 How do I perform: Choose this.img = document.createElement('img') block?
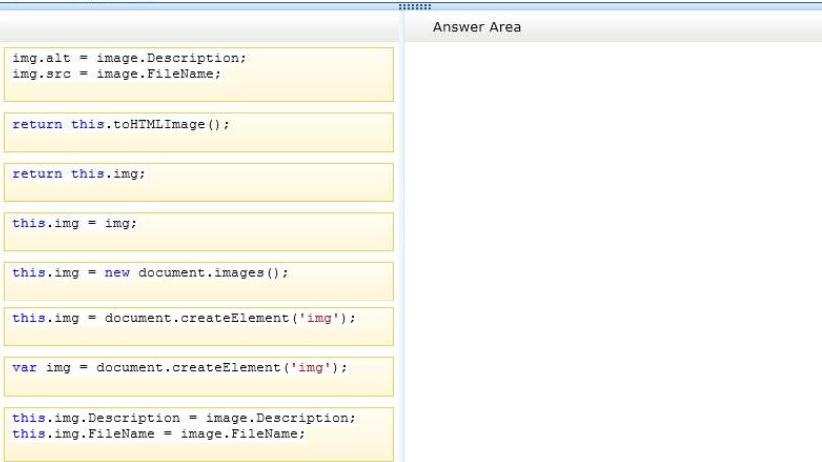click(x=199, y=326)
